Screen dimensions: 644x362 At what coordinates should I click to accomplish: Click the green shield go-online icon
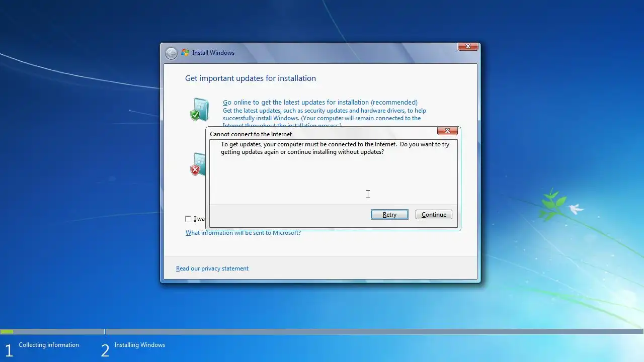[x=199, y=110]
